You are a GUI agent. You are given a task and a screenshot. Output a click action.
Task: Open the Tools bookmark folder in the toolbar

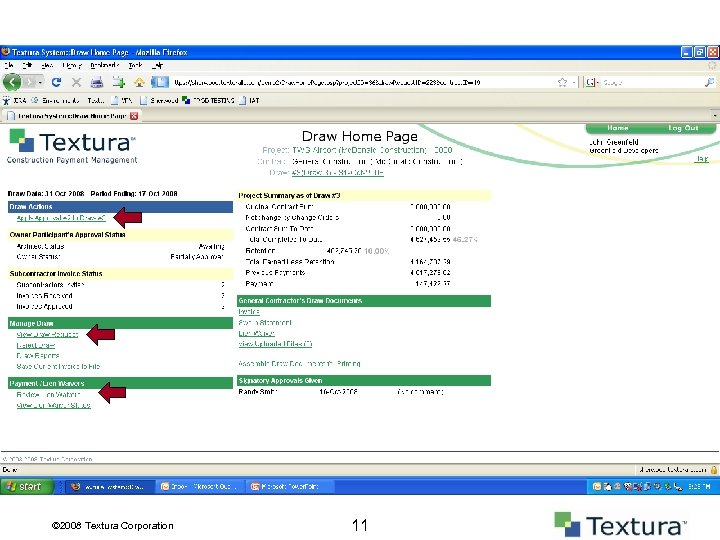(96, 100)
